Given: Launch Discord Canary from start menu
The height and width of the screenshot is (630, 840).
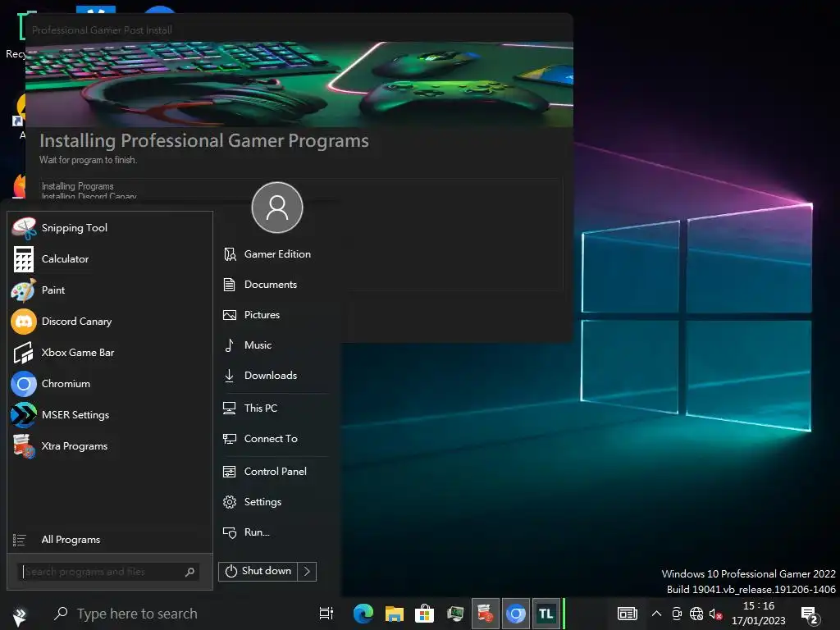Looking at the screenshot, I should pos(110,322).
